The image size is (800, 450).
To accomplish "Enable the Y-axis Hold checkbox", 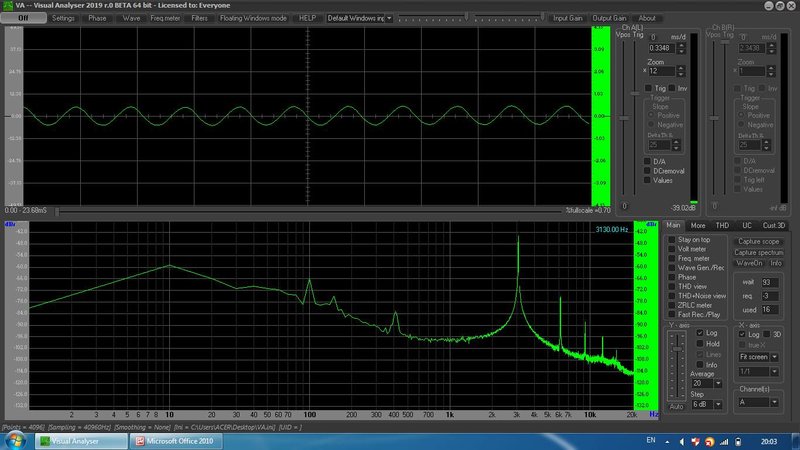I will 700,343.
